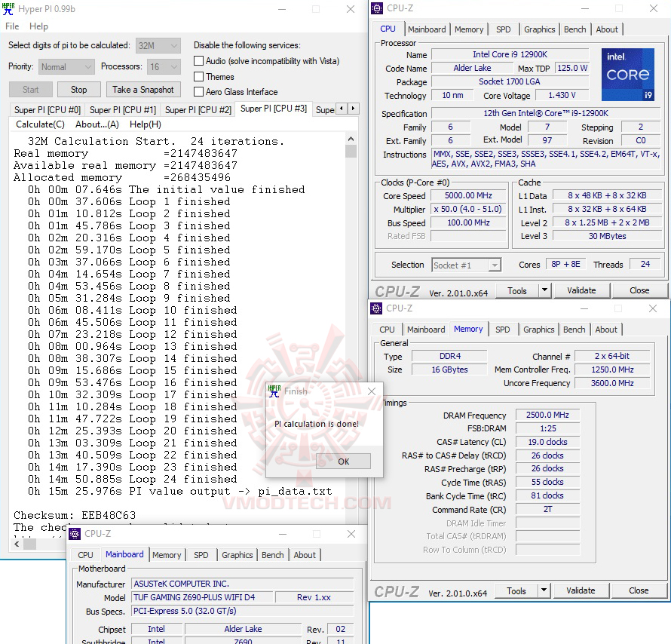The image size is (671, 644).
Task: Switch to the Super PI [CPU #1] tab
Action: click(x=123, y=110)
